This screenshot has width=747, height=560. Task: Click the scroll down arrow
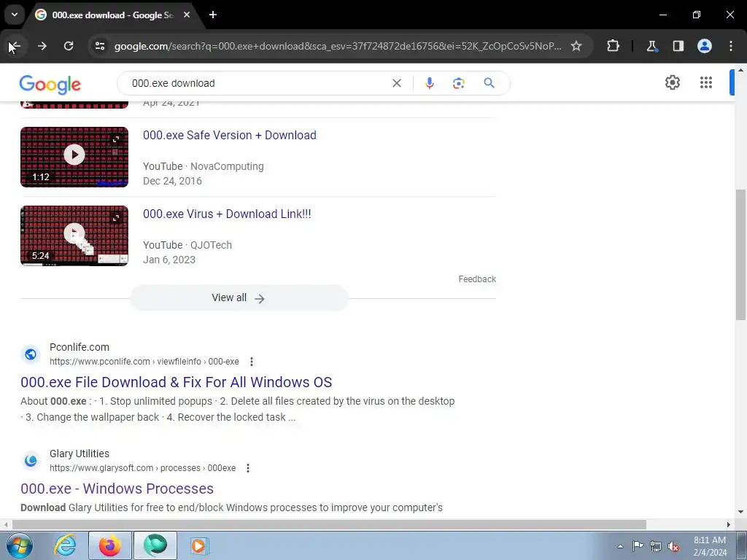[x=741, y=513]
